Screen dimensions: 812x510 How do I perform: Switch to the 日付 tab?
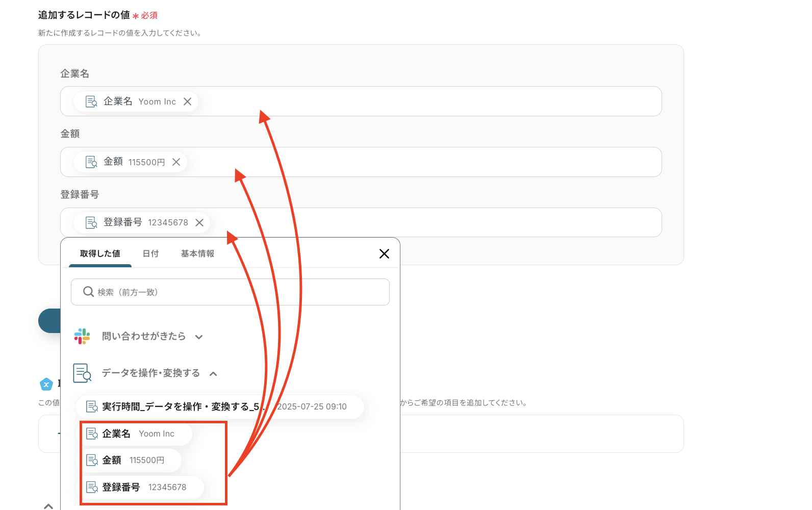(x=150, y=253)
